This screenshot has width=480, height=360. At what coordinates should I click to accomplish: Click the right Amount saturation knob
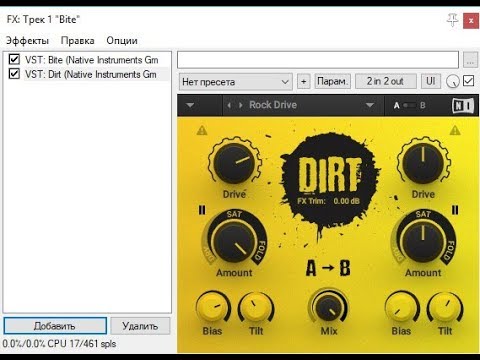click(x=423, y=241)
